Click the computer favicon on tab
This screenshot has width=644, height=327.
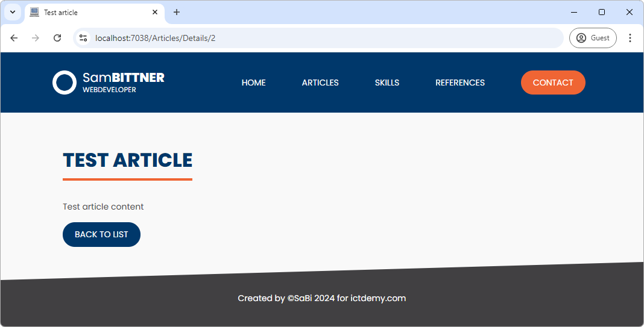click(x=34, y=12)
